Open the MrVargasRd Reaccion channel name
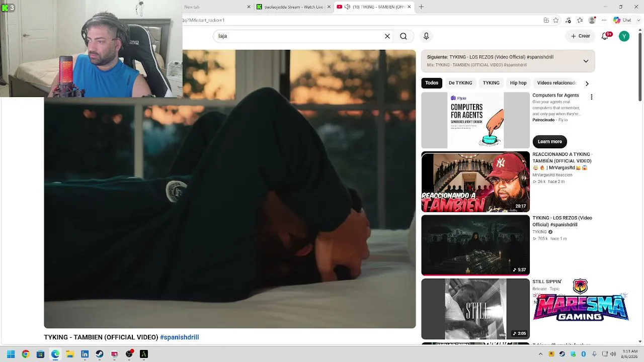This screenshot has width=644, height=362. tap(552, 175)
